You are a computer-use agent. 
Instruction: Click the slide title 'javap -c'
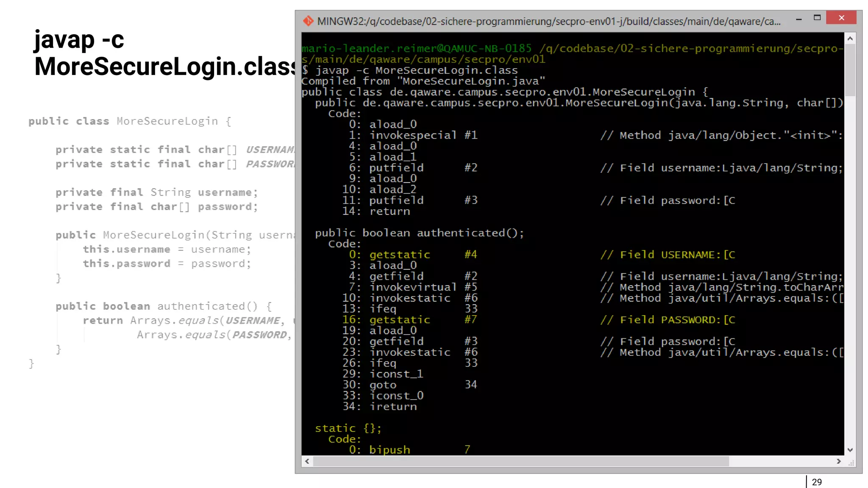click(79, 39)
